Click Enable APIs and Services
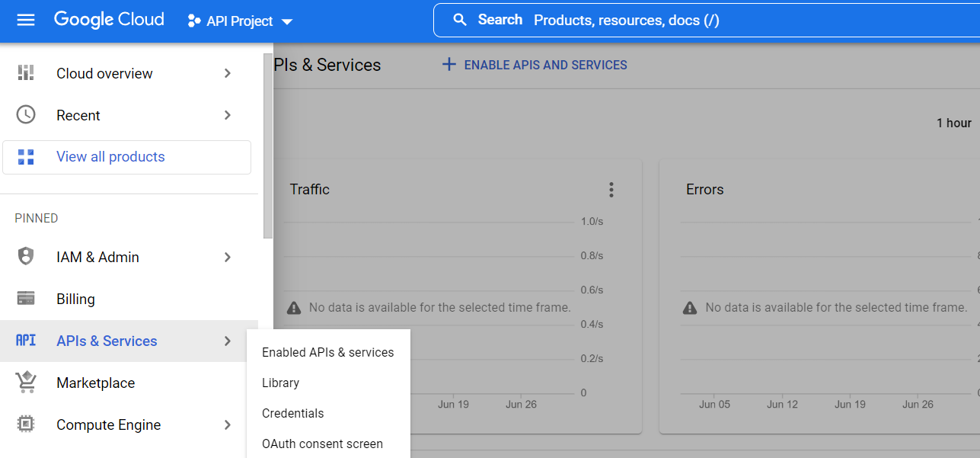This screenshot has width=980, height=458. click(x=535, y=65)
